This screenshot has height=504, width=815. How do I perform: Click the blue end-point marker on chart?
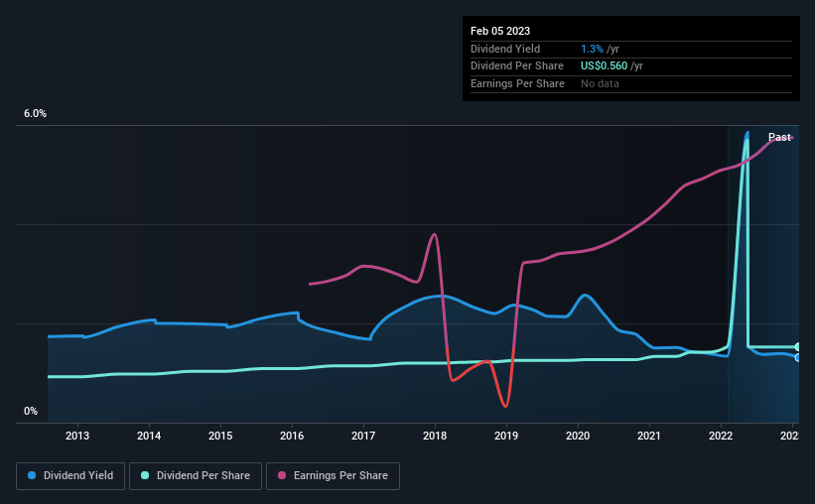798,357
